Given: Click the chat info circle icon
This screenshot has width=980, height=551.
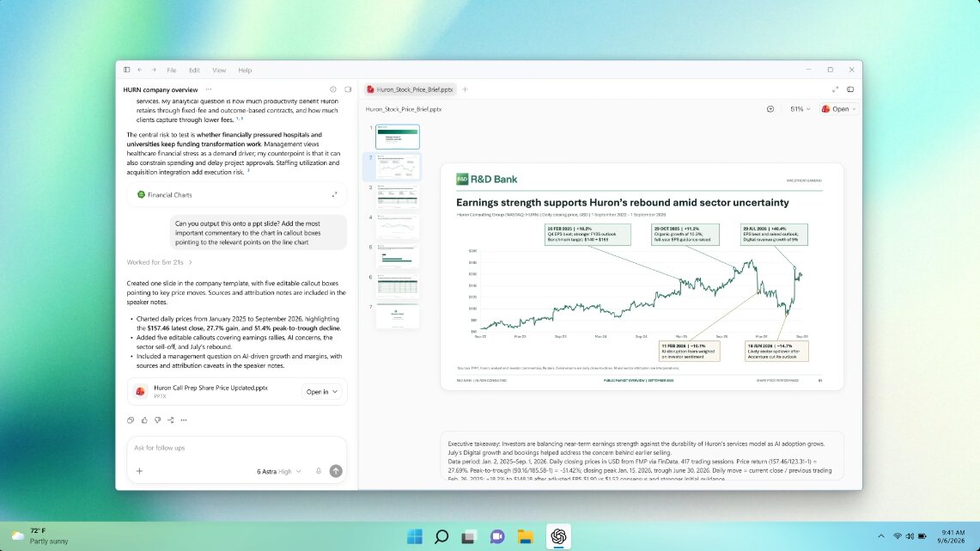Looking at the screenshot, I should [333, 89].
